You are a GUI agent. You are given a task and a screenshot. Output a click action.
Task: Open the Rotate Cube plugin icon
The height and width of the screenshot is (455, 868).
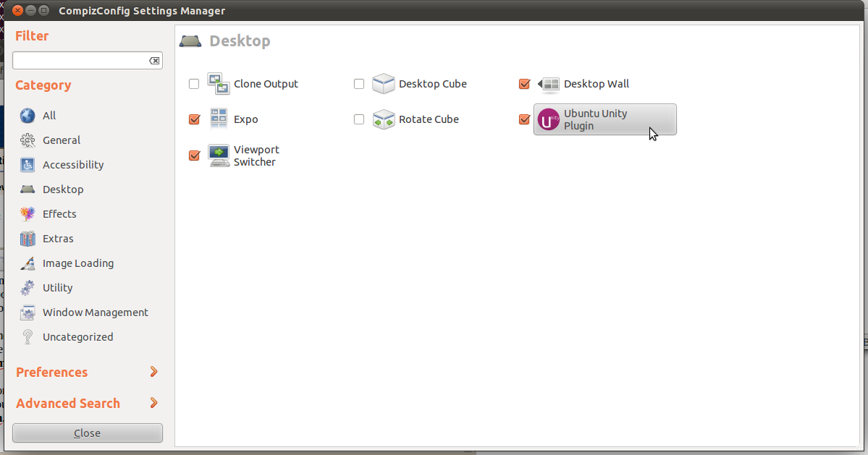[384, 119]
